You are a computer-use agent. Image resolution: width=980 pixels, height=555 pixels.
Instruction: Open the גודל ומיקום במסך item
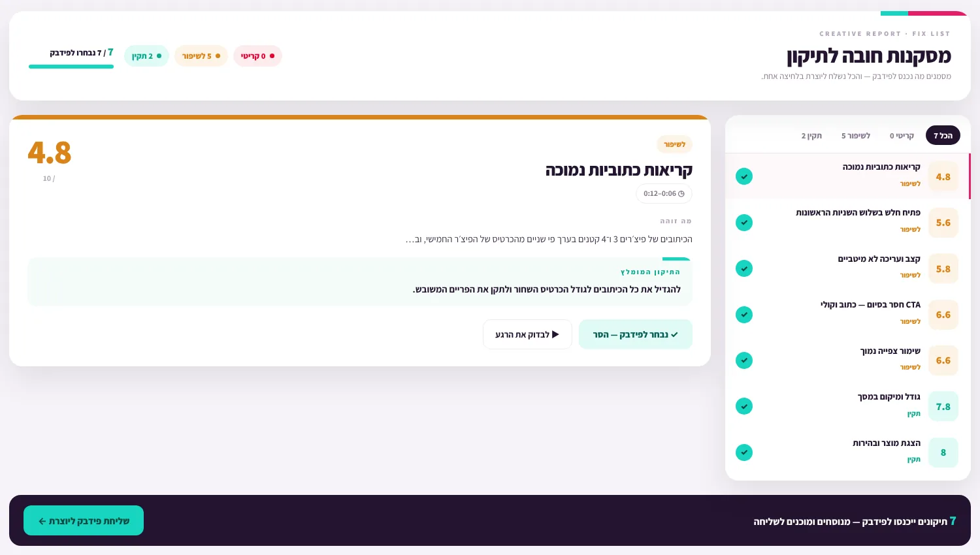tap(848, 406)
